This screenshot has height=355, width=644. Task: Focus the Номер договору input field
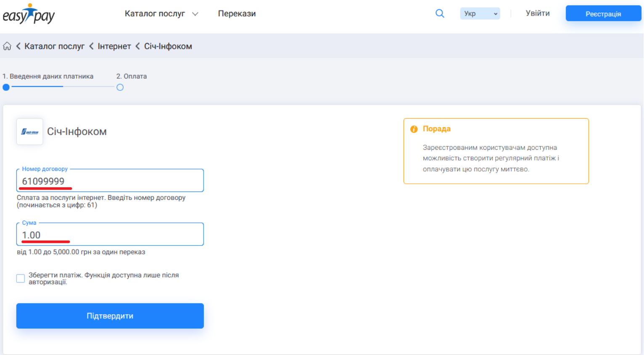coord(110,181)
